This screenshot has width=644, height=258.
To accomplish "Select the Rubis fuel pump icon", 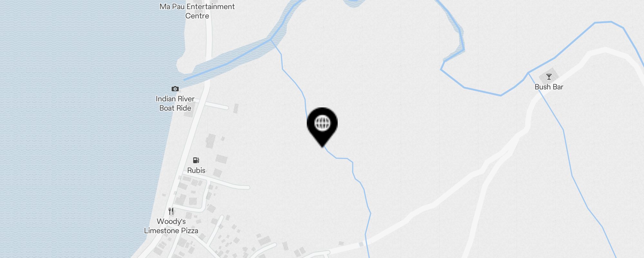I will 196,160.
